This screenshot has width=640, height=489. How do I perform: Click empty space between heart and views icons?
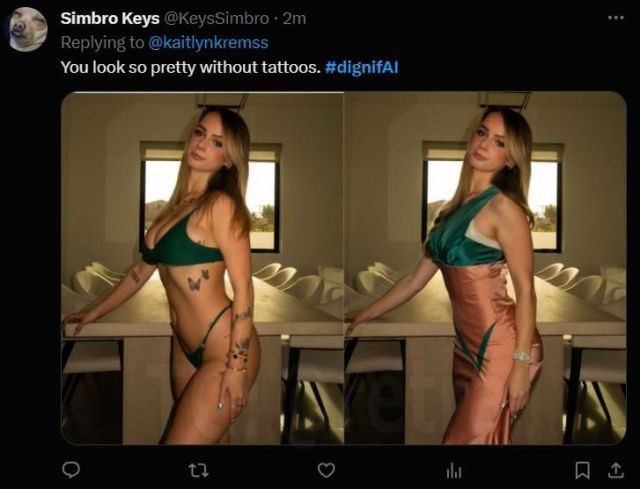[x=390, y=469]
